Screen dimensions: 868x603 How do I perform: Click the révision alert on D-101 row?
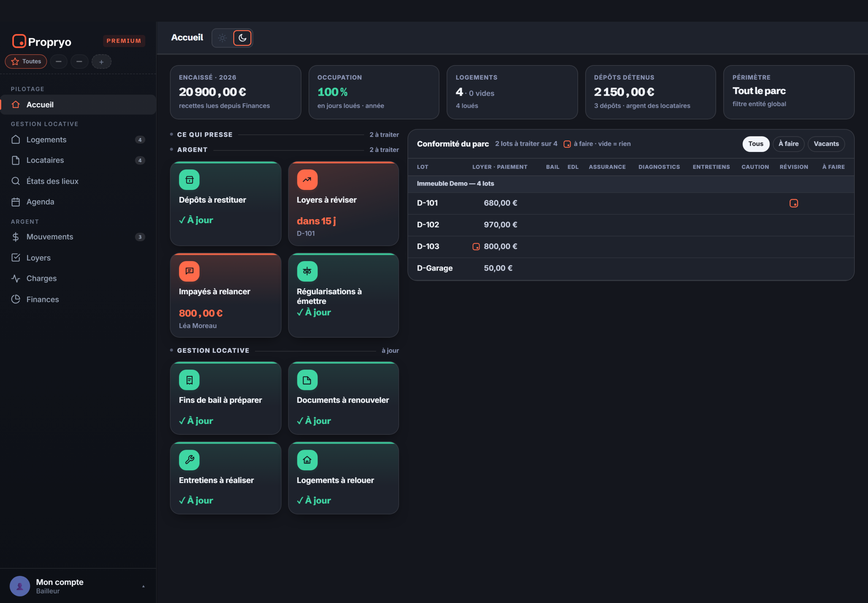[x=794, y=203]
